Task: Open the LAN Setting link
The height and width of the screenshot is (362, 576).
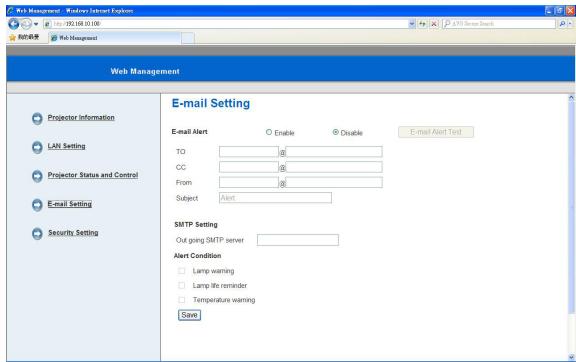Action: (x=66, y=146)
